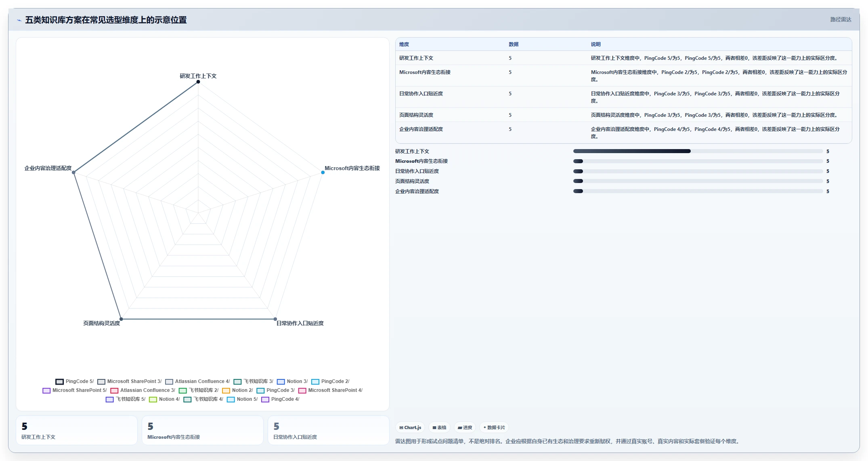Toggle 飞书知识库 2/ legend entry
The width and height of the screenshot is (868, 461).
(x=199, y=390)
